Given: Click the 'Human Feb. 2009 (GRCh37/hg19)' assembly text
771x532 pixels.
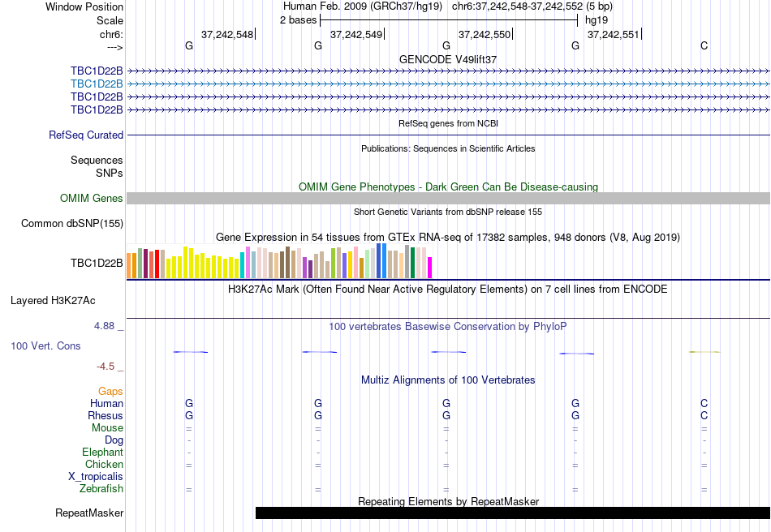Looking at the screenshot, I should (363, 6).
